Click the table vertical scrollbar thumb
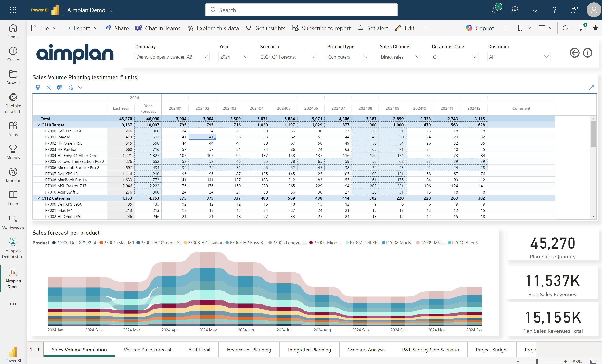 click(593, 134)
